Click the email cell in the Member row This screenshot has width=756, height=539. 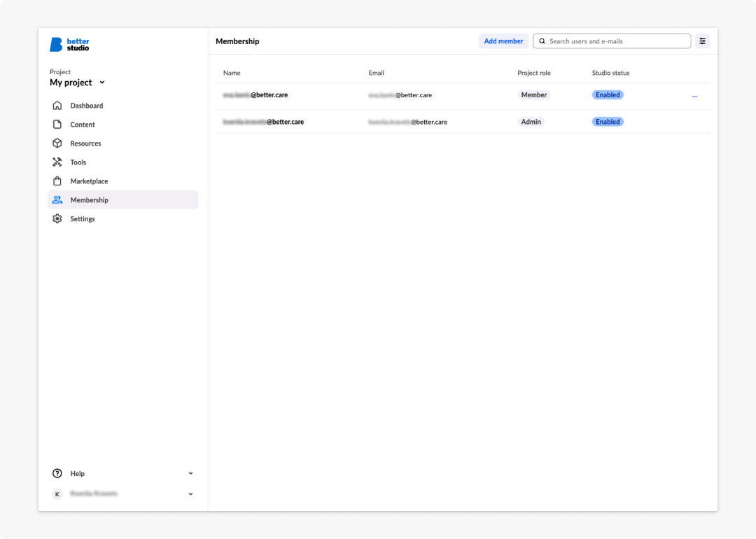pyautogui.click(x=400, y=95)
